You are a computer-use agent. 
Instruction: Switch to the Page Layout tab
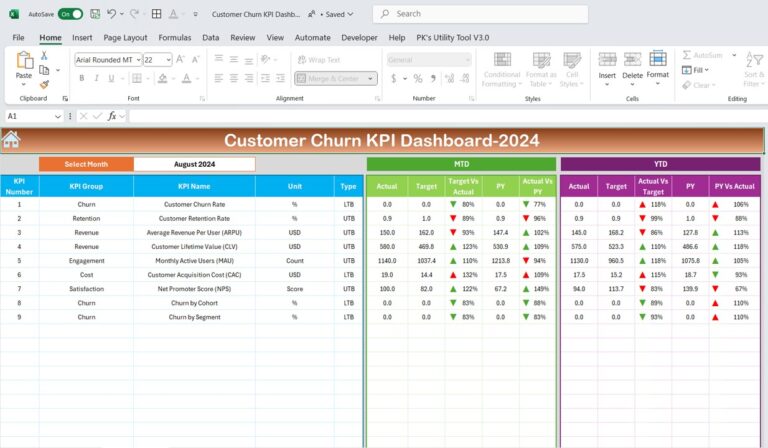click(x=125, y=37)
